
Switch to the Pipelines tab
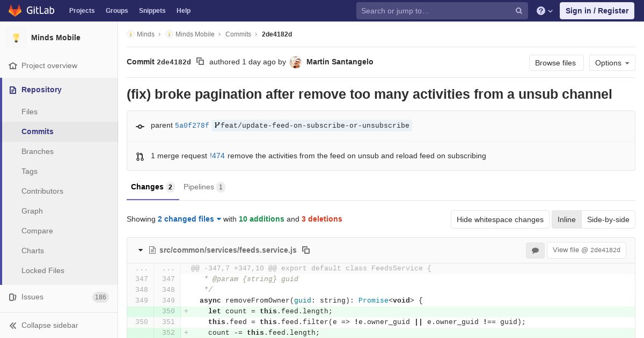204,187
